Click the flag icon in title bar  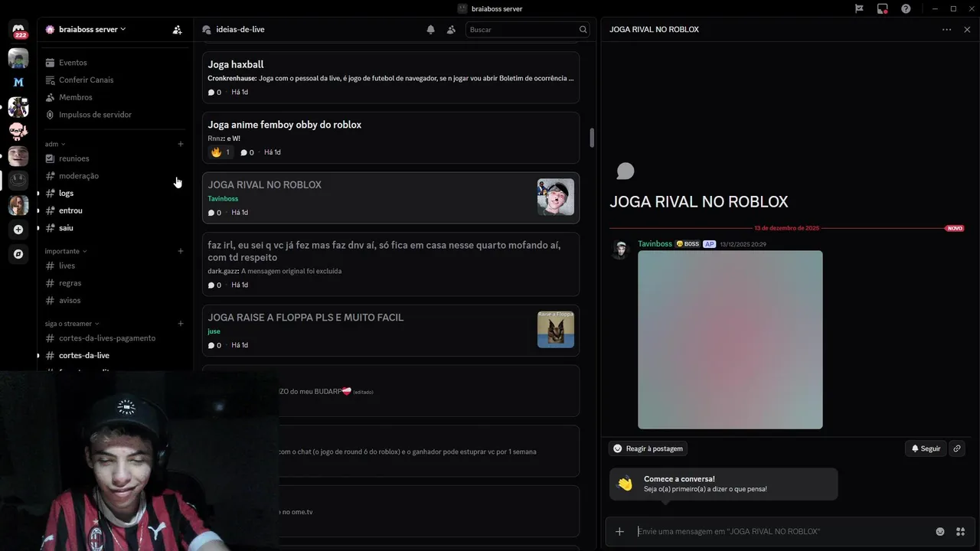pyautogui.click(x=859, y=8)
